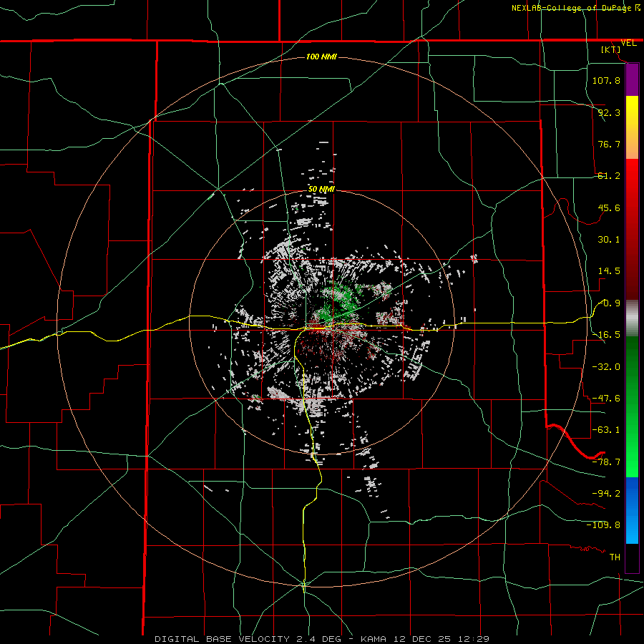Screen dimensions: 644x644
Task: Select the -78.7 legend value
Action: [x=606, y=462]
